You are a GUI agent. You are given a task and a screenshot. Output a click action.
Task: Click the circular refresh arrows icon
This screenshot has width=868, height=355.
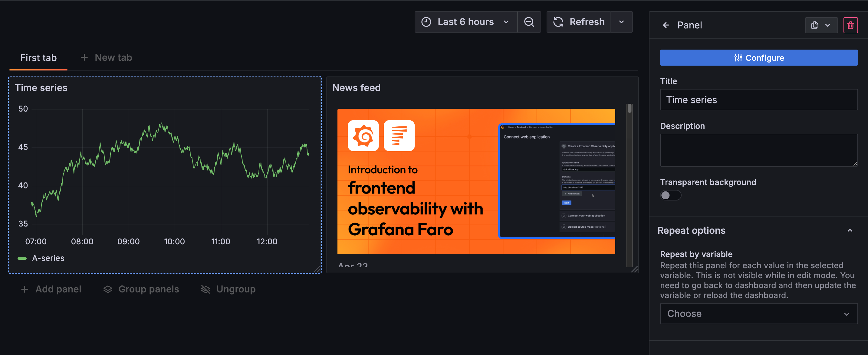tap(558, 21)
